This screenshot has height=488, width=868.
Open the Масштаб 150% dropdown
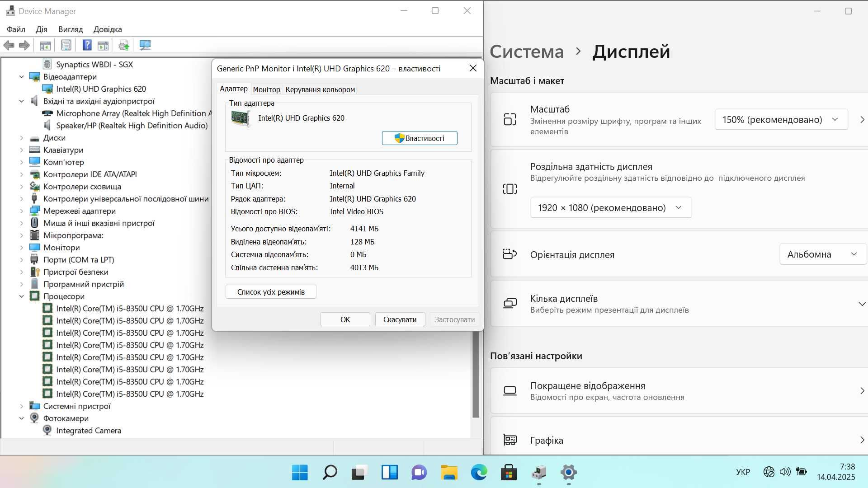pos(781,120)
